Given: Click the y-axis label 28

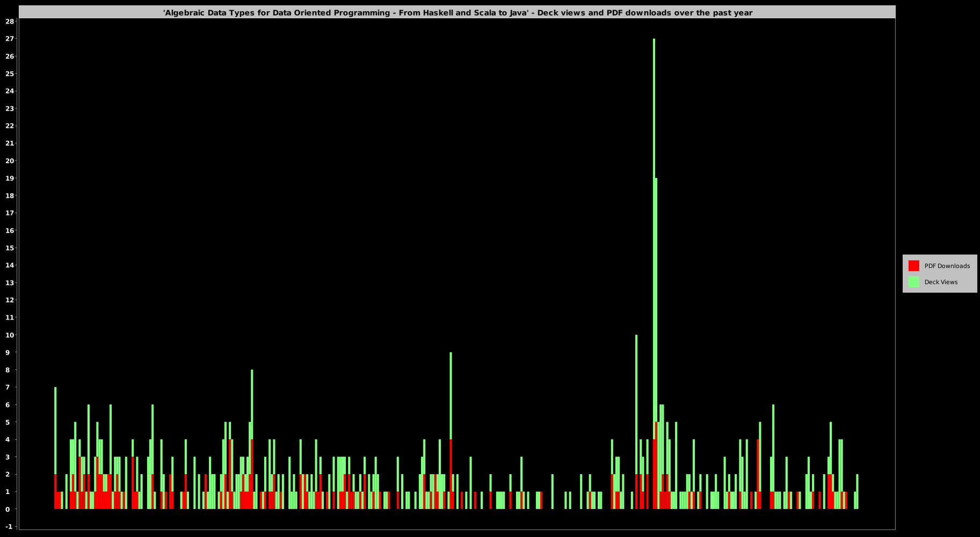Looking at the screenshot, I should tap(10, 21).
